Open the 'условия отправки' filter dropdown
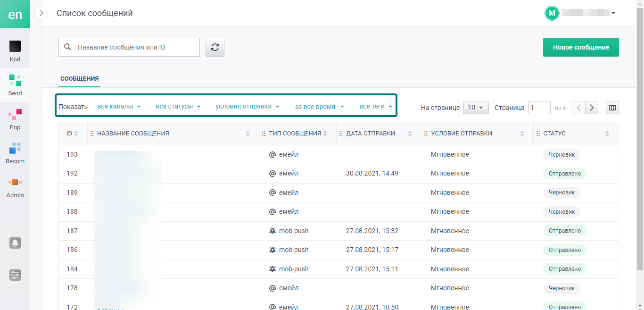The height and width of the screenshot is (310, 644). tap(248, 107)
